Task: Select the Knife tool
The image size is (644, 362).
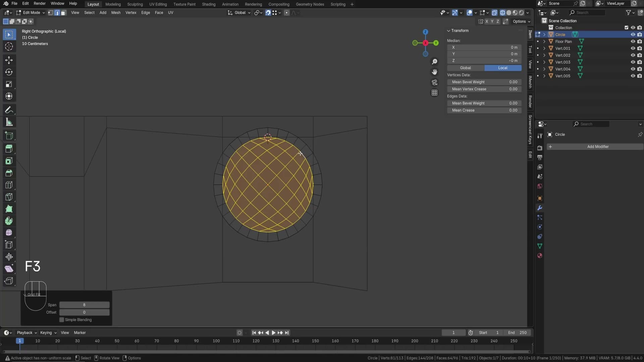Action: 9,197
